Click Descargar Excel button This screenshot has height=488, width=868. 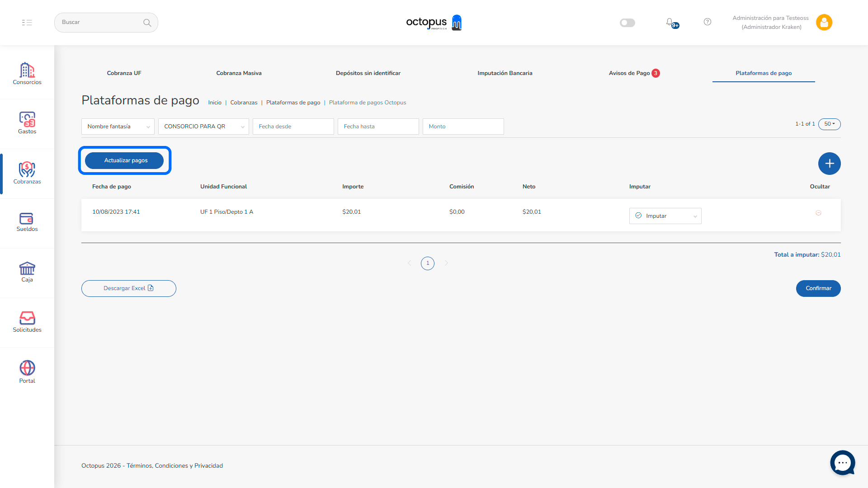(x=128, y=288)
